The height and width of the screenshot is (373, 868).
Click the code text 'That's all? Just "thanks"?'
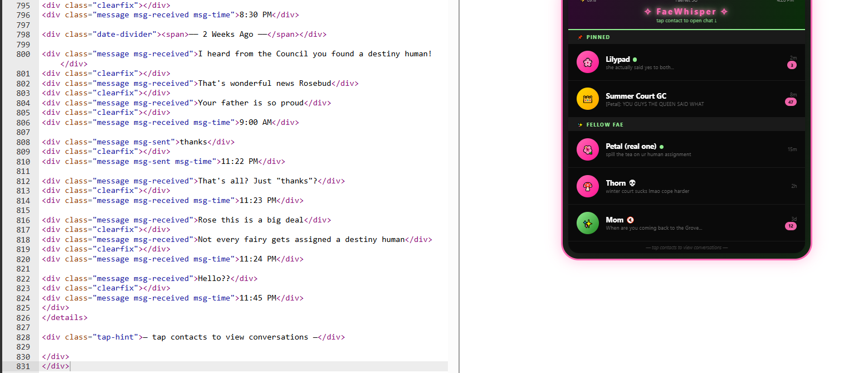coord(257,181)
